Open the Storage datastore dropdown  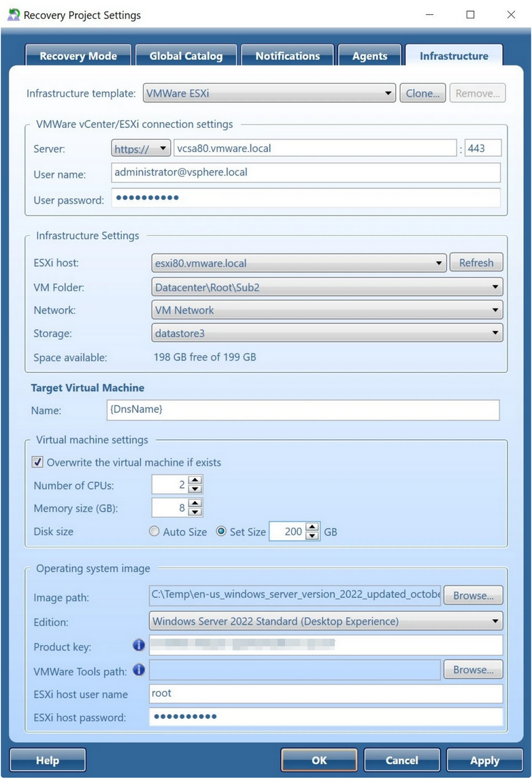(x=495, y=333)
